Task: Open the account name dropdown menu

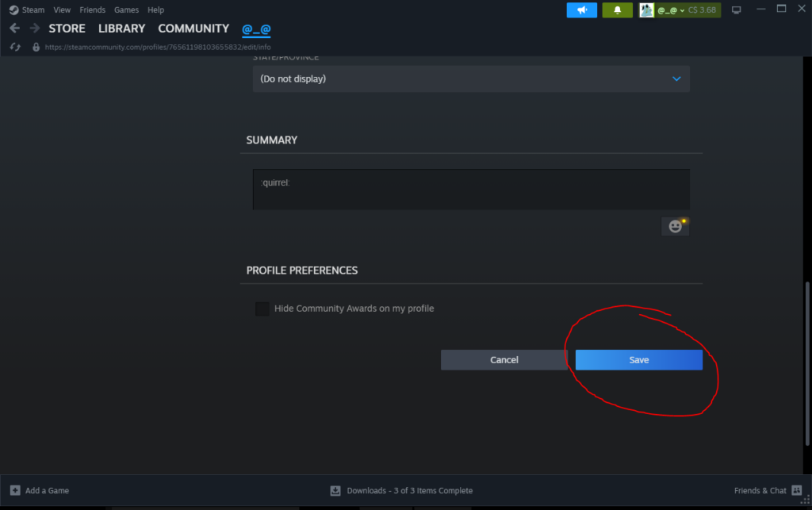Action: click(671, 10)
